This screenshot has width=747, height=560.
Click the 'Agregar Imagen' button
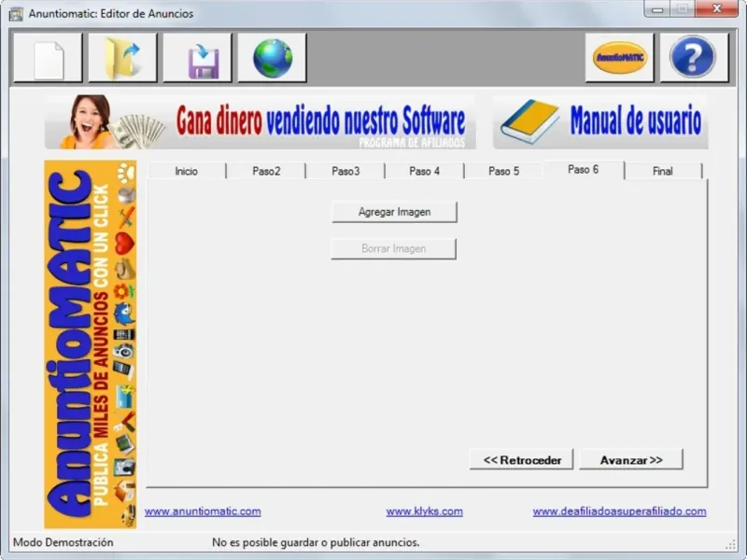point(394,212)
